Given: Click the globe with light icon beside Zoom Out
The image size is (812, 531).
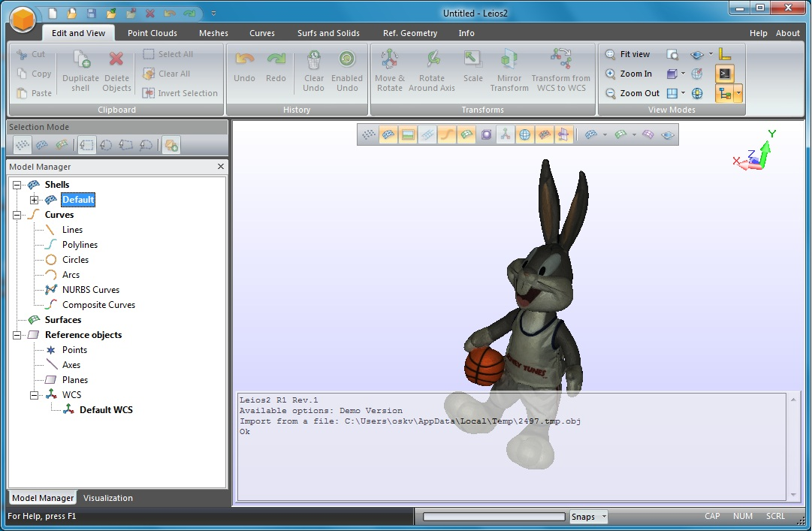Looking at the screenshot, I should [697, 93].
